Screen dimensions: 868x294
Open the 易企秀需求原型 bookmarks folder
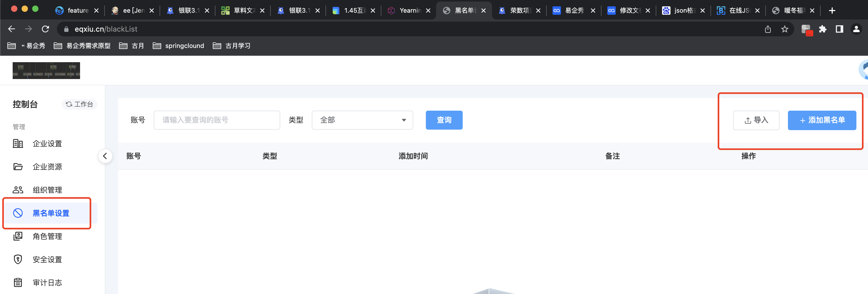pos(82,46)
